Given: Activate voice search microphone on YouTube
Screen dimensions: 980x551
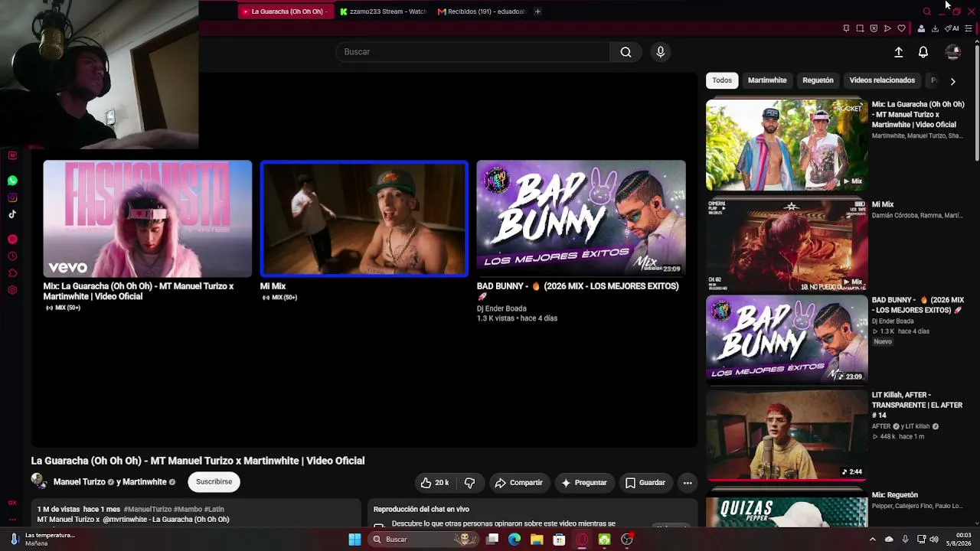Looking at the screenshot, I should pyautogui.click(x=661, y=52).
